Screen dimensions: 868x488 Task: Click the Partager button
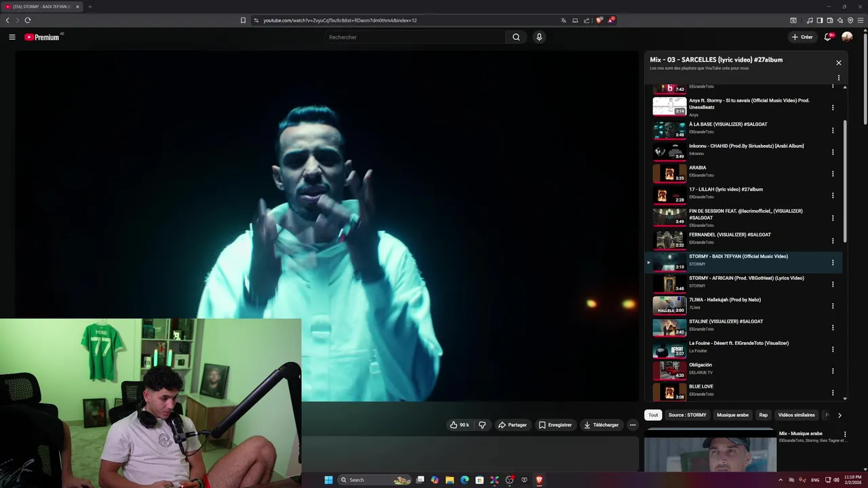point(513,425)
